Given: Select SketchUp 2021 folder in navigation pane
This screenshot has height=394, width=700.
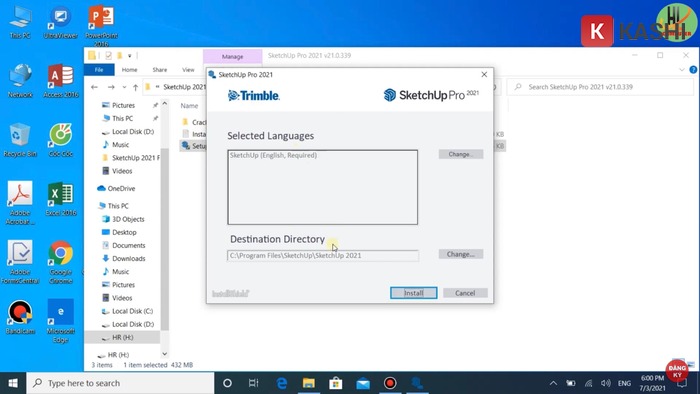Looking at the screenshot, I should coord(130,158).
